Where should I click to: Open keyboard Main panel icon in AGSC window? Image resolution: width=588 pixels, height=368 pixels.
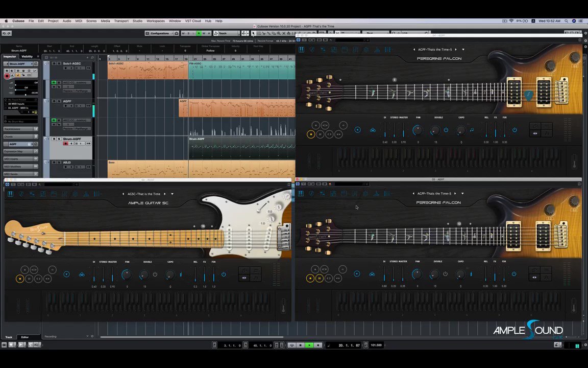tap(10, 194)
